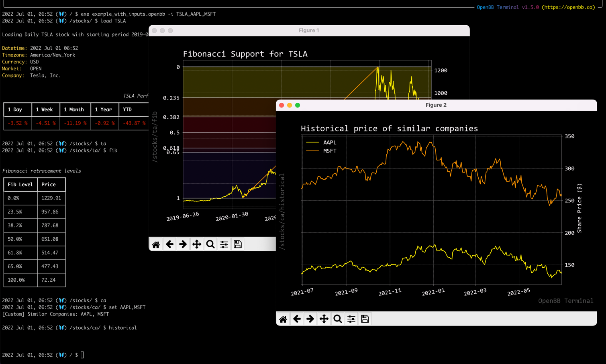606x364 pixels.
Task: Open Configure subplots in Figure 2 toolbar
Action: 351,319
